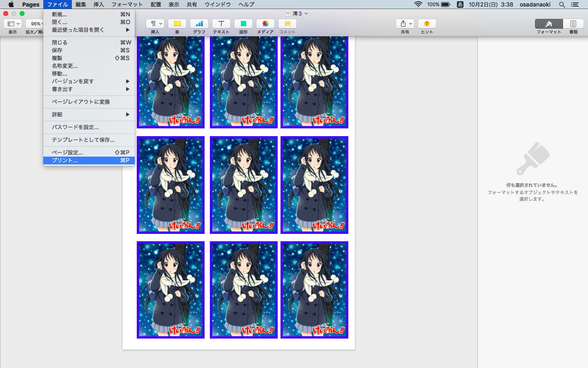This screenshot has width=588, height=368.
Task: Insert a shape with 図形 icon
Action: pos(243,24)
